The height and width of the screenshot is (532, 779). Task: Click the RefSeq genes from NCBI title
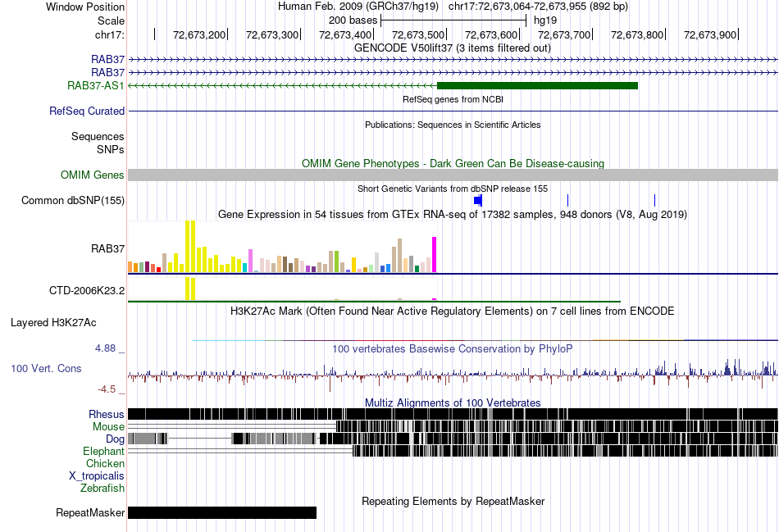[453, 99]
